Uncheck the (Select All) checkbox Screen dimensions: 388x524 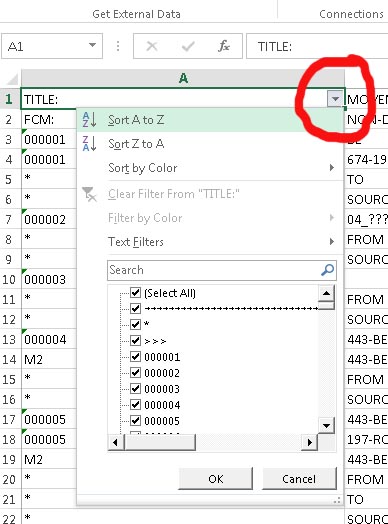(135, 292)
